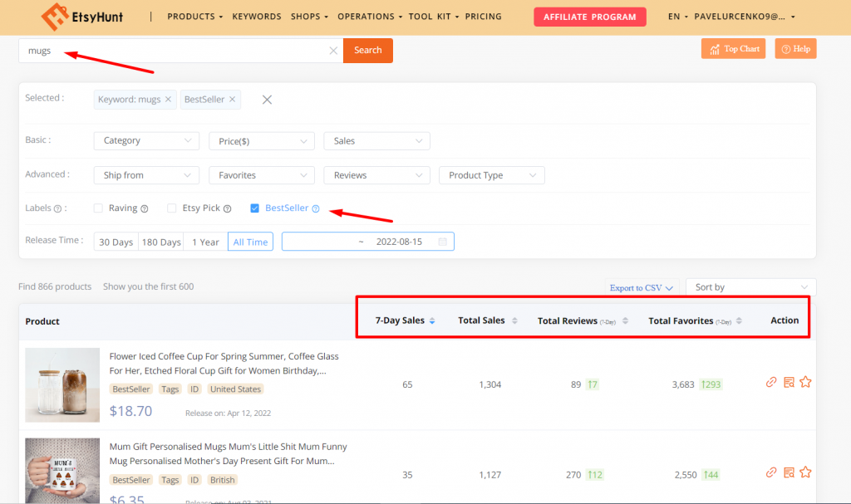Sort by 7-Day Sales column arrows
851x504 pixels.
[x=431, y=321]
